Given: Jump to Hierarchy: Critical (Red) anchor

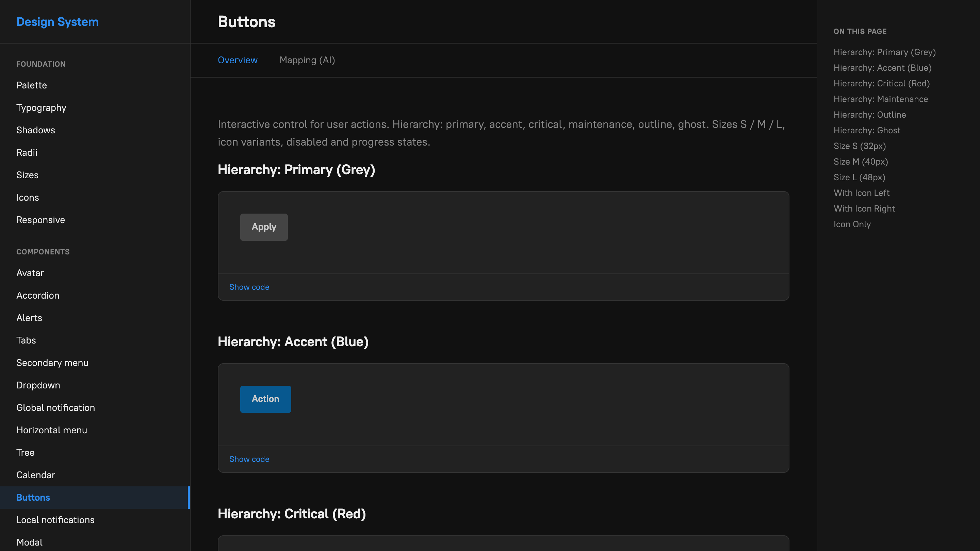Looking at the screenshot, I should (881, 83).
